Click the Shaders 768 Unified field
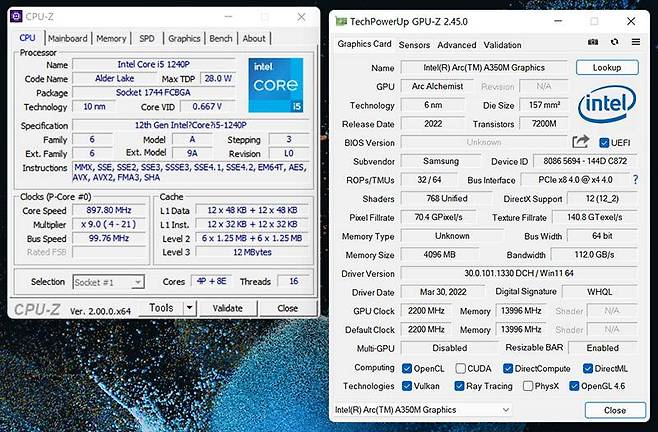Image resolution: width=658 pixels, height=432 pixels. coord(446,199)
